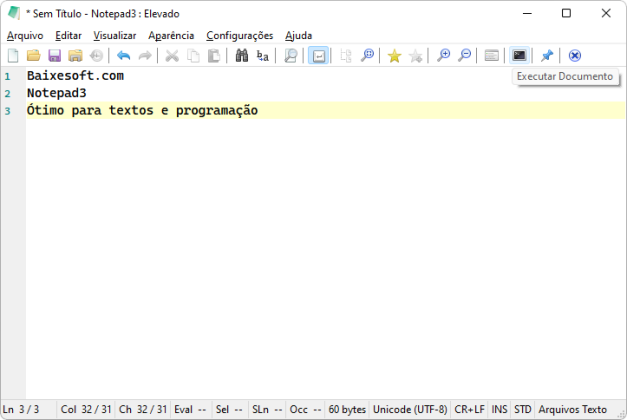627x420 pixels.
Task: Zoom out using the minus magnifier
Action: tap(464, 56)
